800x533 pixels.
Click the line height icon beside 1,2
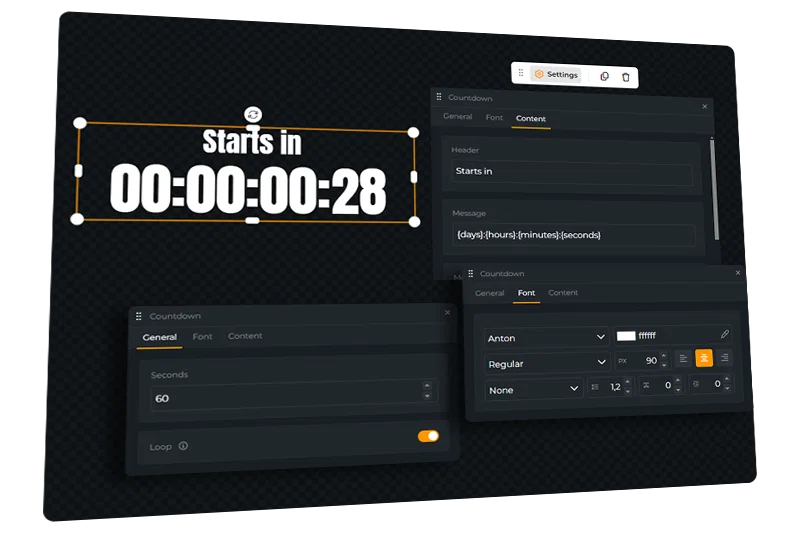pyautogui.click(x=595, y=387)
